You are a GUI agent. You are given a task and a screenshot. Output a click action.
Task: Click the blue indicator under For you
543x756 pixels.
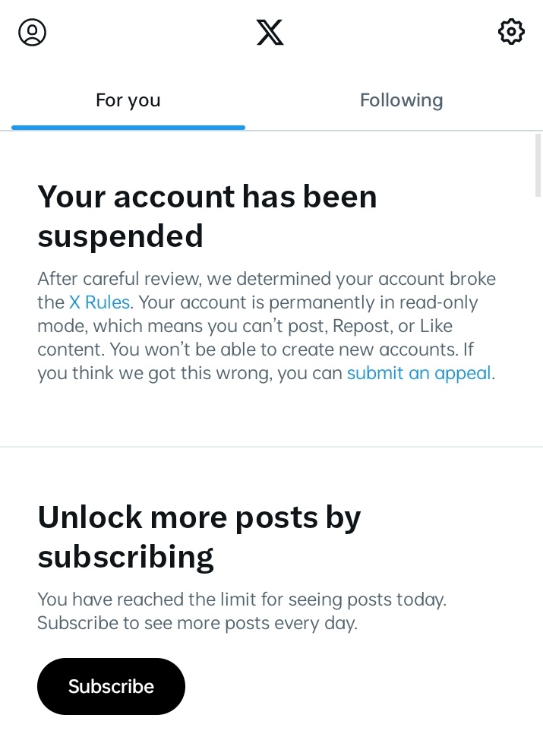coord(128,128)
